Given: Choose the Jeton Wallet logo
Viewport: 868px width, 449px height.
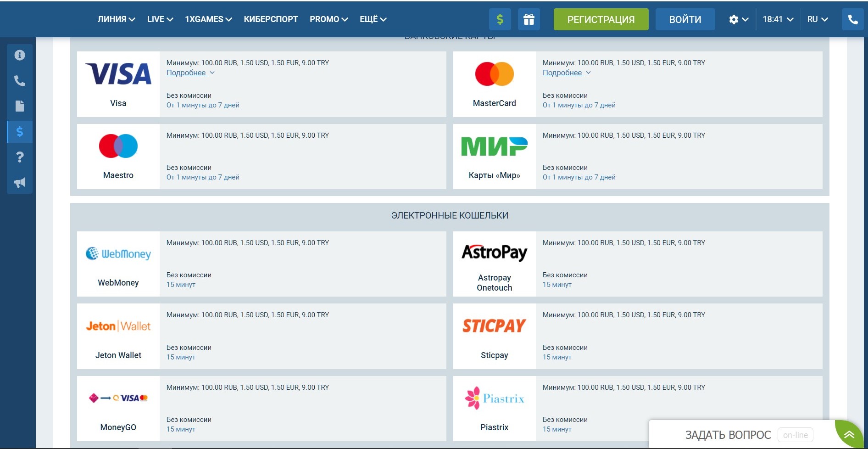Looking at the screenshot, I should pyautogui.click(x=118, y=326).
